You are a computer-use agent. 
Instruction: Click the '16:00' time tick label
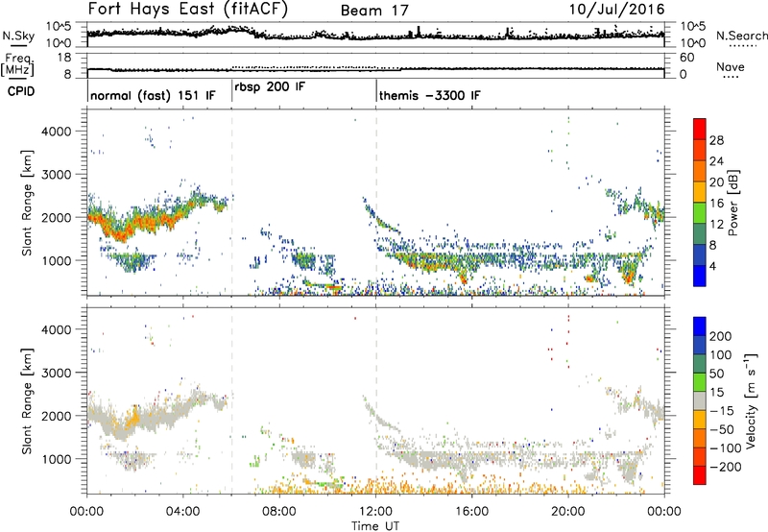(471, 512)
